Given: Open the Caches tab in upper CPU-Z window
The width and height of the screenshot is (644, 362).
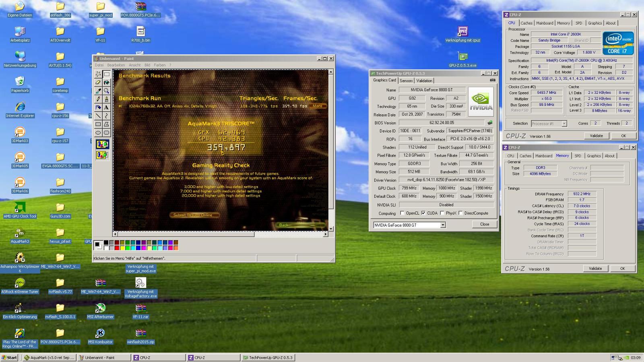Looking at the screenshot, I should point(526,23).
